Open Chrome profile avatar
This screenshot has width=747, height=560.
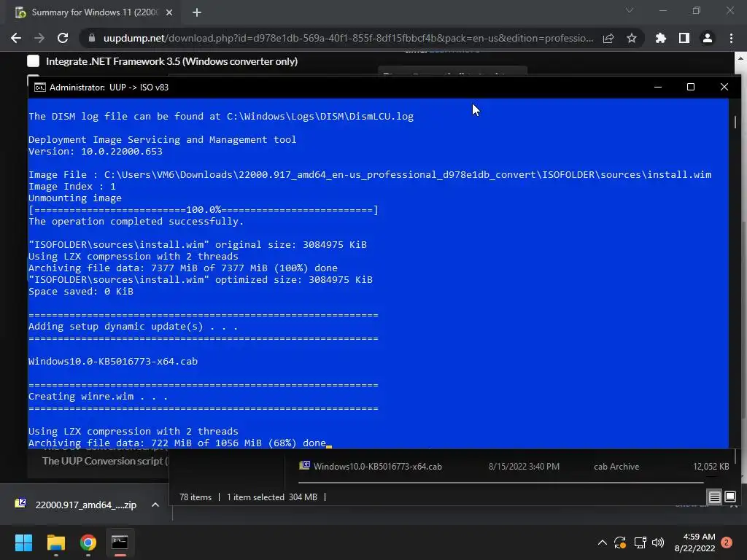708,38
